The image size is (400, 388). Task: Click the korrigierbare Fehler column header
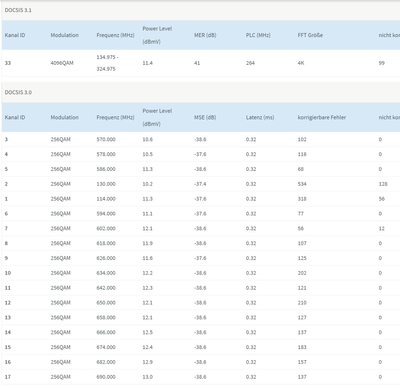322,117
